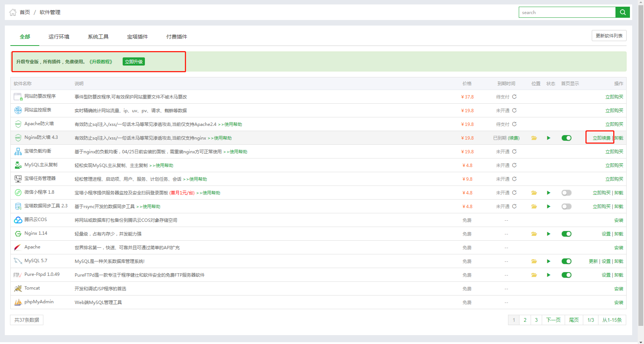The width and height of the screenshot is (644, 344).
Task: Click the 软件管理 breadcrumb text
Action: coord(50,12)
